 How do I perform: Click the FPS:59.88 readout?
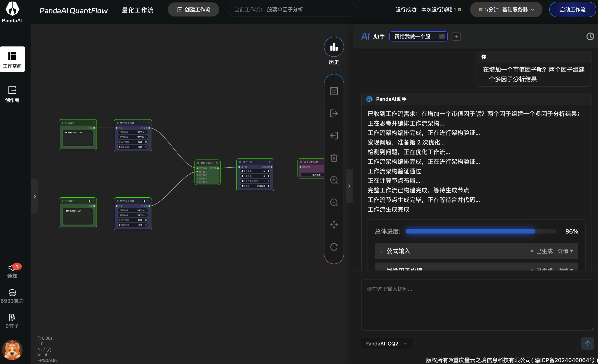(48, 360)
